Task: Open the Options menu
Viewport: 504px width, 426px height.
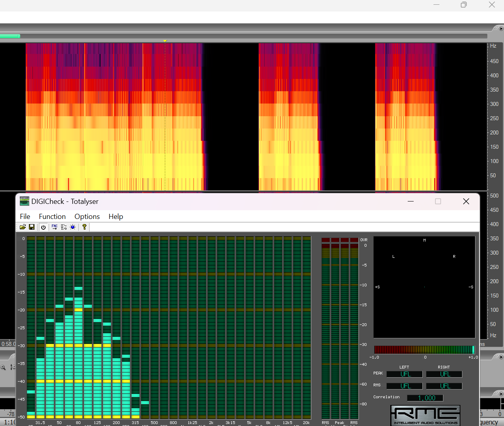Action: tap(87, 217)
